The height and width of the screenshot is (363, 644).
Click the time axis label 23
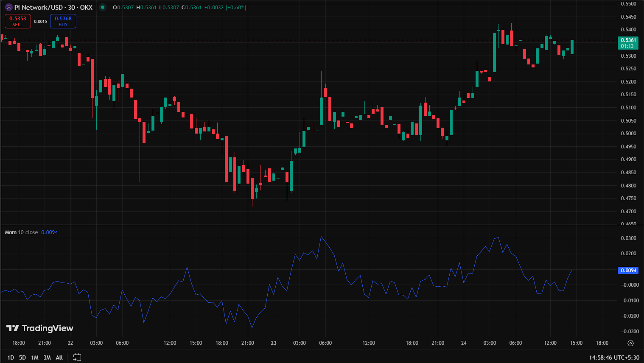pyautogui.click(x=274, y=343)
